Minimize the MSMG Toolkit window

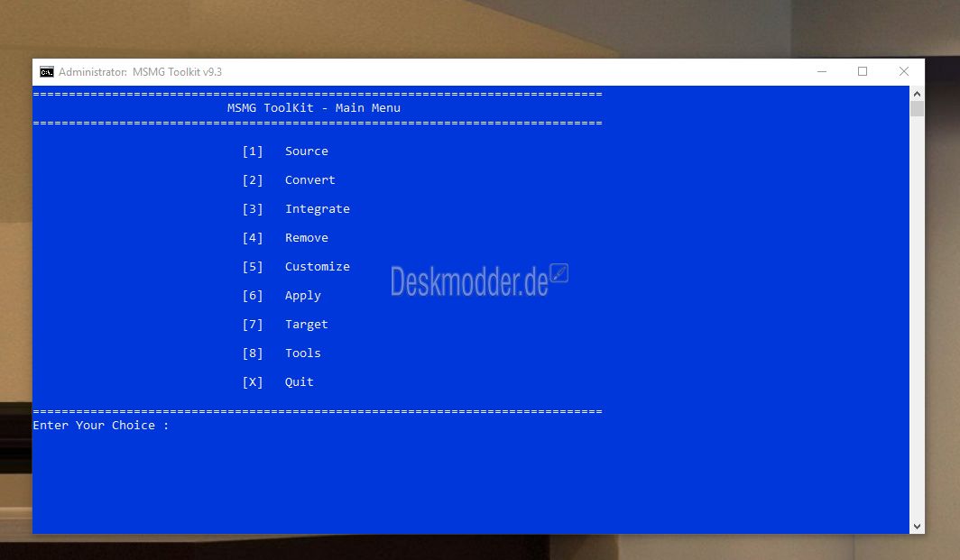tap(822, 71)
